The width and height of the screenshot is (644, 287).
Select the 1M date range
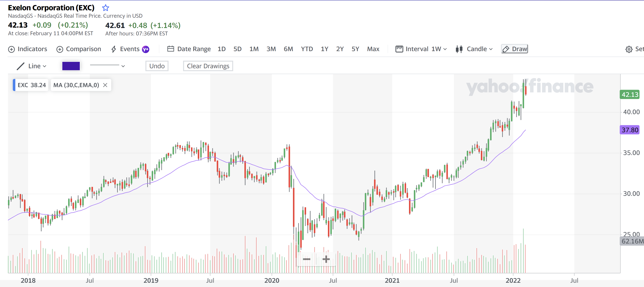[x=254, y=49]
